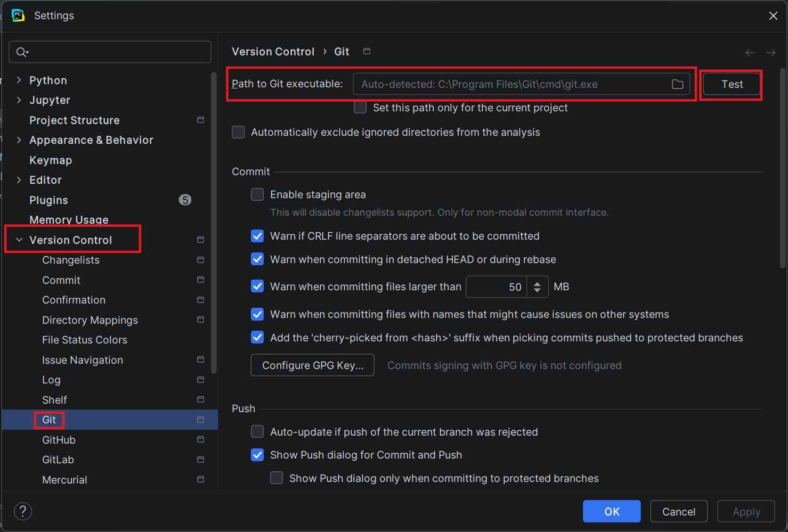Click the Configure GPG Key button
The height and width of the screenshot is (532, 788).
[312, 365]
